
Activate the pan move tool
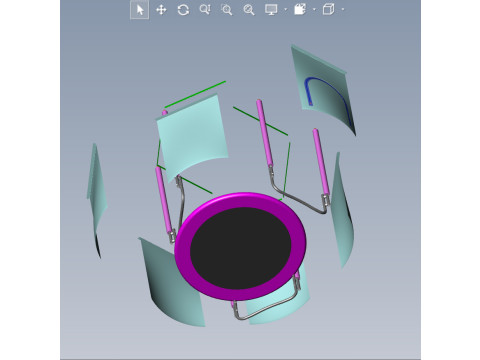161,10
